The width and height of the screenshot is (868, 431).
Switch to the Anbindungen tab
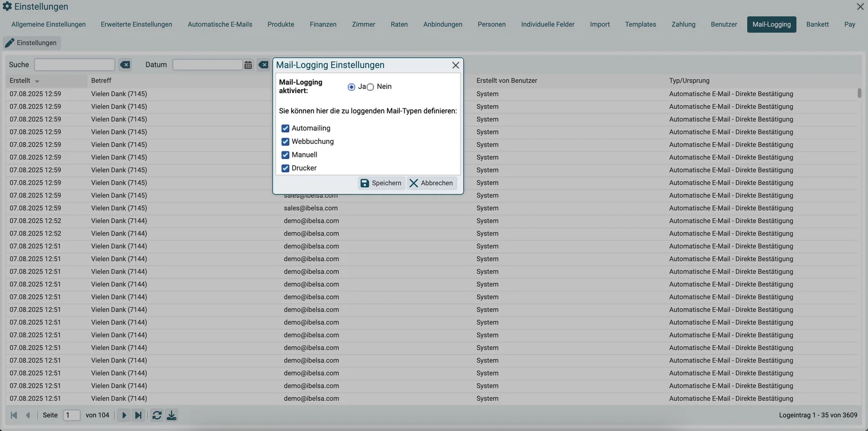coord(443,24)
